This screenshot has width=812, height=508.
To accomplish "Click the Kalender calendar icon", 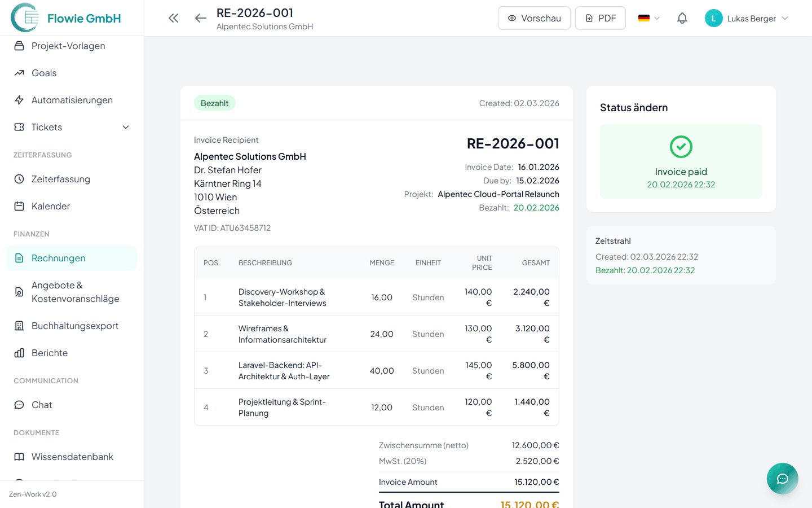I will point(19,206).
